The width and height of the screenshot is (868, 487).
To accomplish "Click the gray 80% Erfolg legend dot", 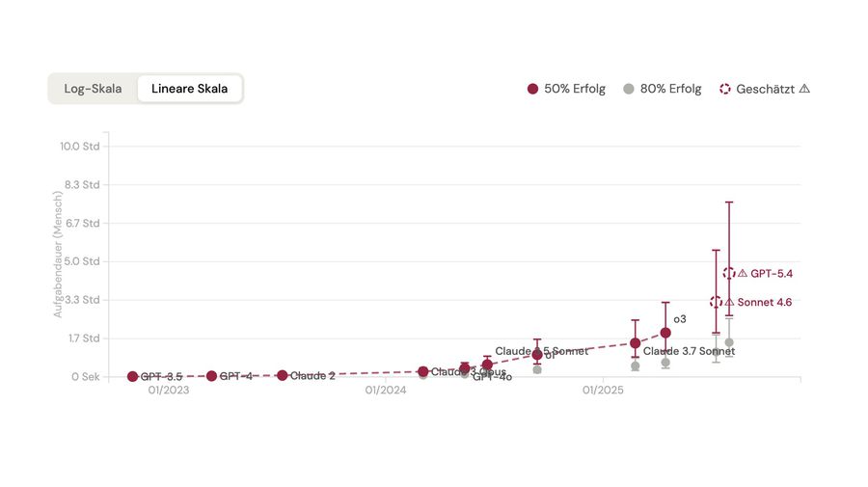I will tap(629, 89).
